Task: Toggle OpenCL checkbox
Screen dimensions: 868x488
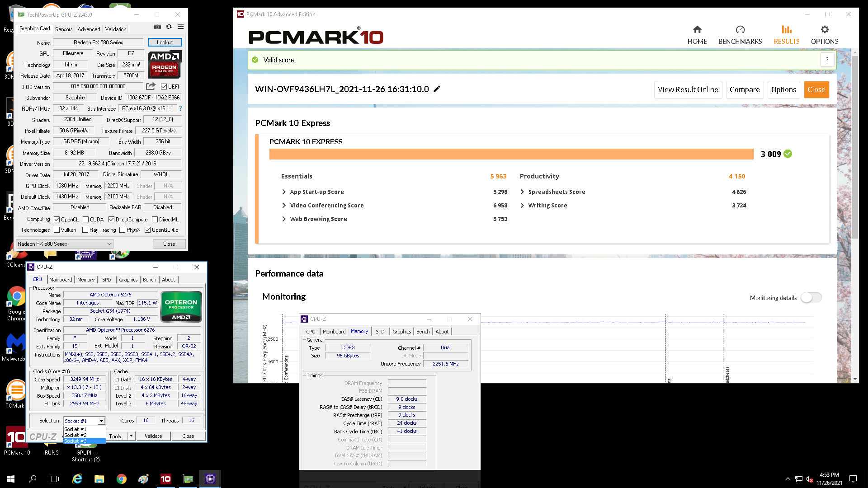Action: click(x=57, y=220)
